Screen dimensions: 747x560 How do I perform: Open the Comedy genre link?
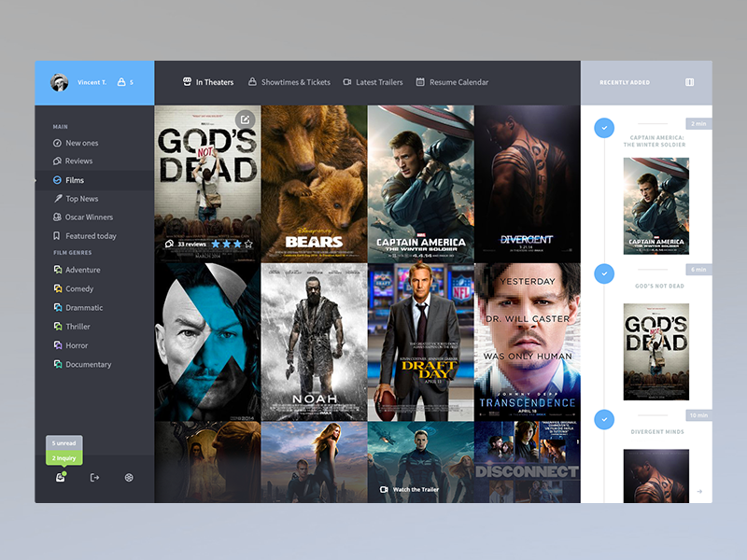[74, 288]
